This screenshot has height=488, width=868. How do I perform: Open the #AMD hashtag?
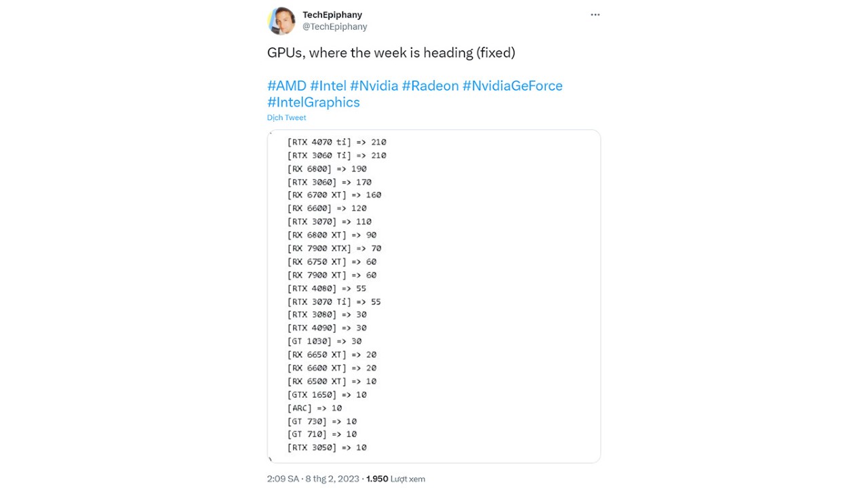287,85
